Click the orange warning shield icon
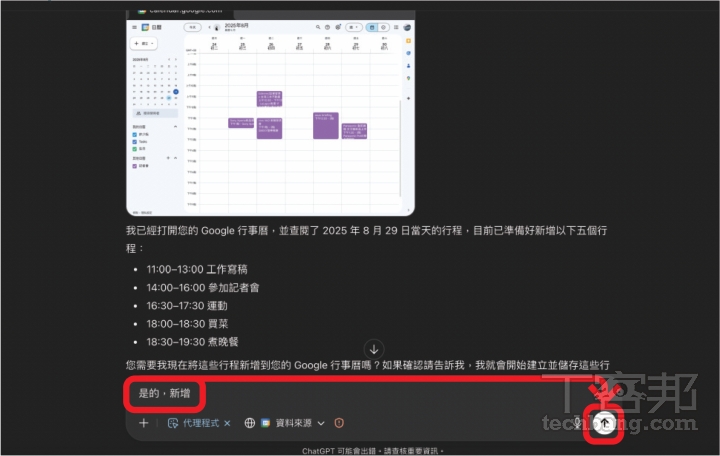The image size is (720, 456). (x=339, y=423)
